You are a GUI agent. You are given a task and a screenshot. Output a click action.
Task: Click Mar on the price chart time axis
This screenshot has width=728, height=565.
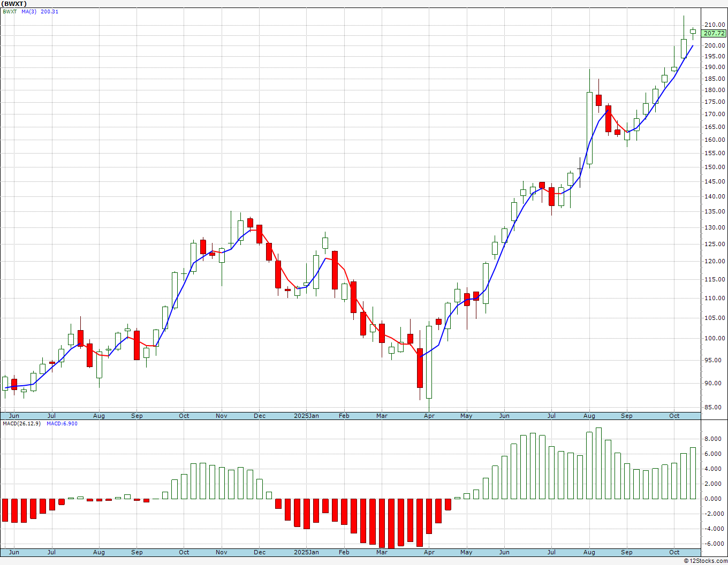(382, 416)
